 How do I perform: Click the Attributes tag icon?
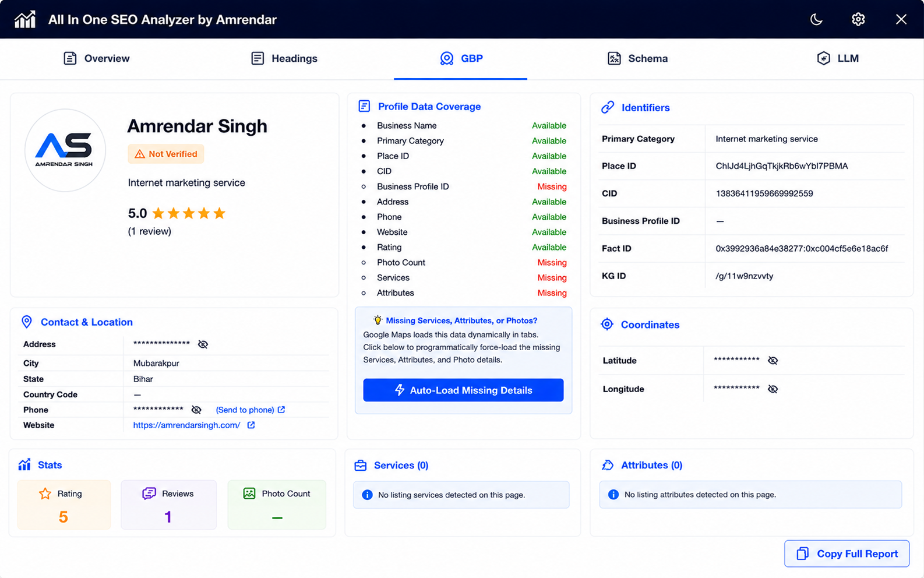tap(608, 465)
